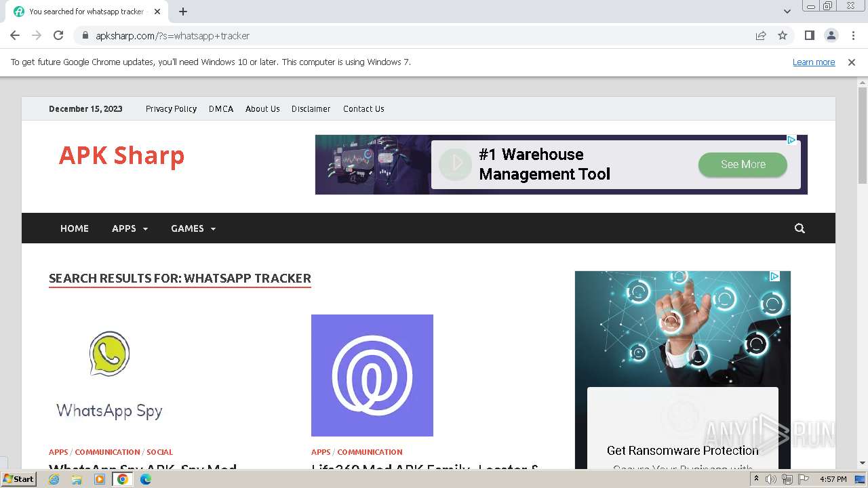Viewport: 868px width, 488px height.
Task: Click the APK Sharp site logo
Action: 121,155
